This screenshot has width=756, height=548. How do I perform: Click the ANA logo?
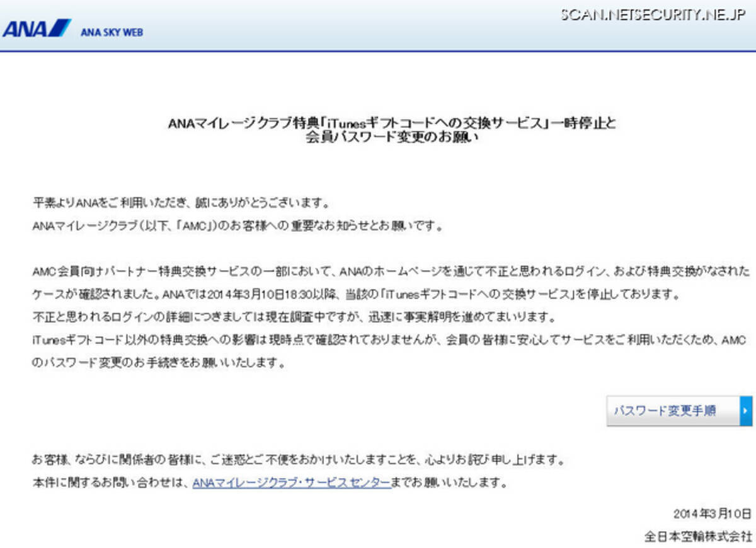click(37, 28)
